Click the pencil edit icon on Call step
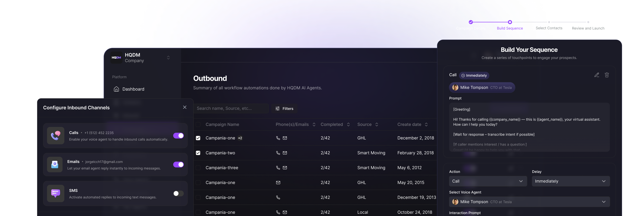The image size is (644, 216). [597, 75]
